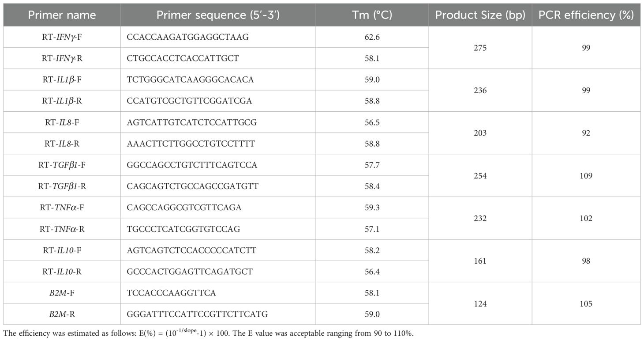
Task: Click the Primer sequence (5'-3') header
Action: 218,15
